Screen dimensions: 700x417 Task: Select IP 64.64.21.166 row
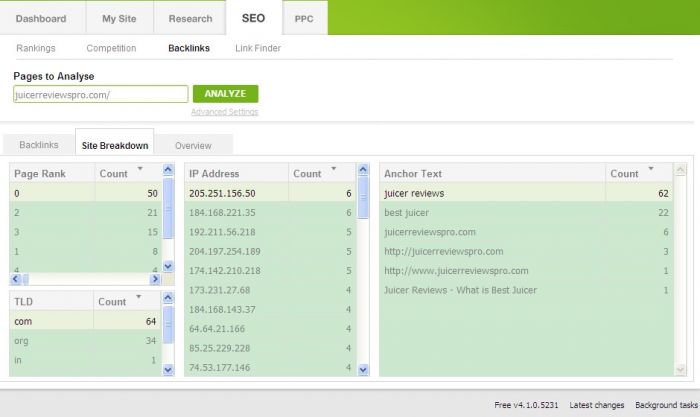click(x=271, y=329)
